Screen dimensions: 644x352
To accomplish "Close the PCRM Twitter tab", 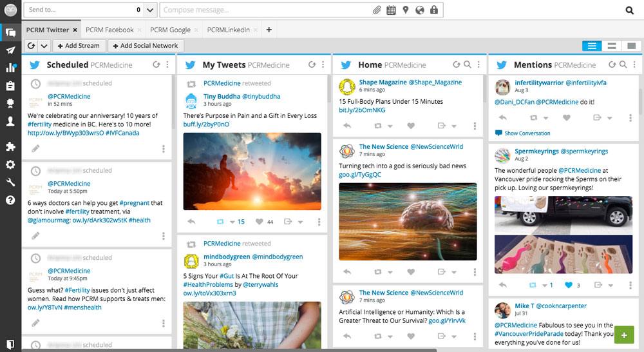I will coord(75,30).
